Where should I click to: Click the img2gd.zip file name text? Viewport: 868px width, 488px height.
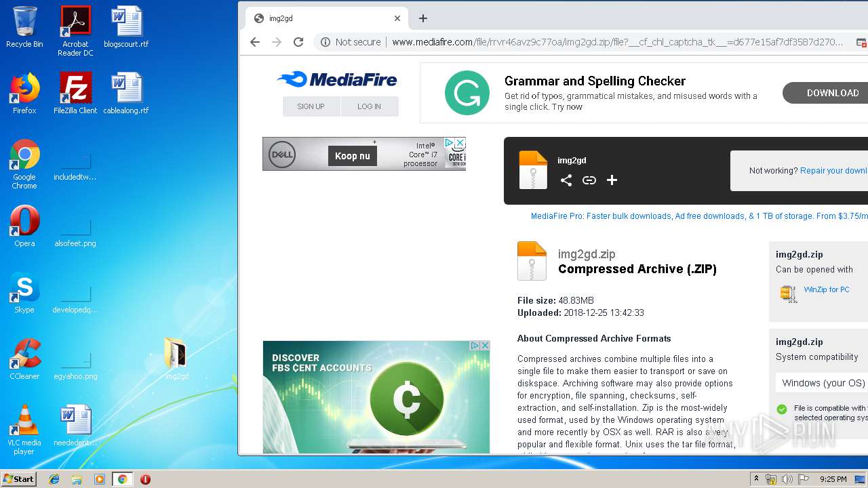click(x=587, y=254)
